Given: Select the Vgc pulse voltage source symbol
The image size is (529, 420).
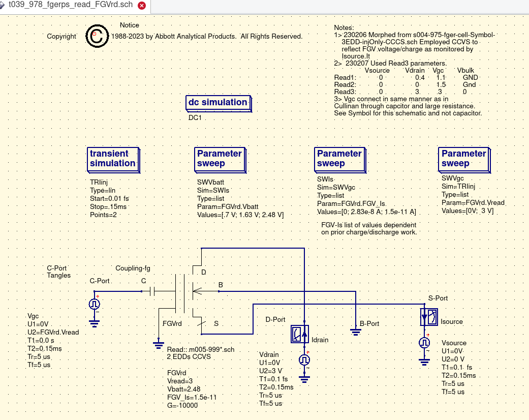Looking at the screenshot, I should pyautogui.click(x=94, y=304).
